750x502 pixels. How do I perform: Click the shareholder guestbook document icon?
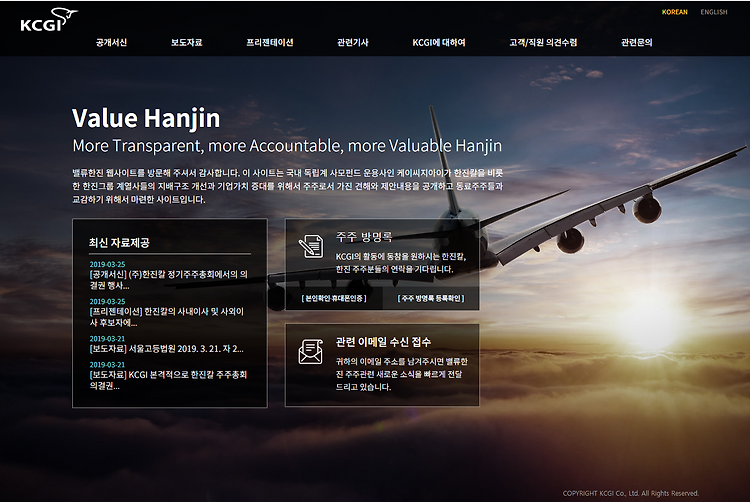click(x=311, y=246)
